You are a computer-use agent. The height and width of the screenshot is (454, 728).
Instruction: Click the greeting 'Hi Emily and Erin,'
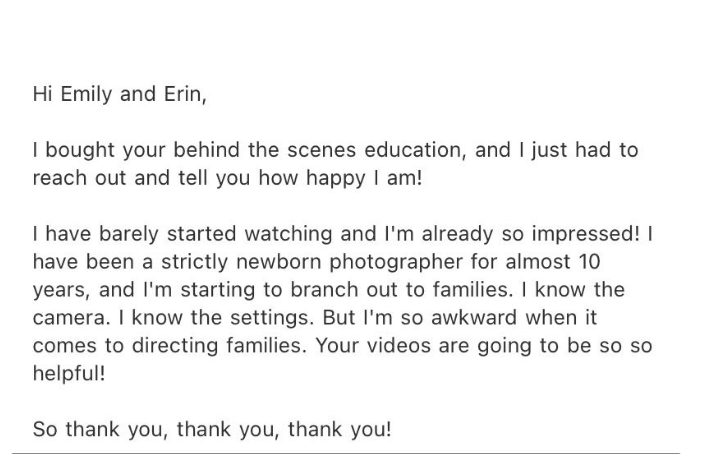click(119, 94)
